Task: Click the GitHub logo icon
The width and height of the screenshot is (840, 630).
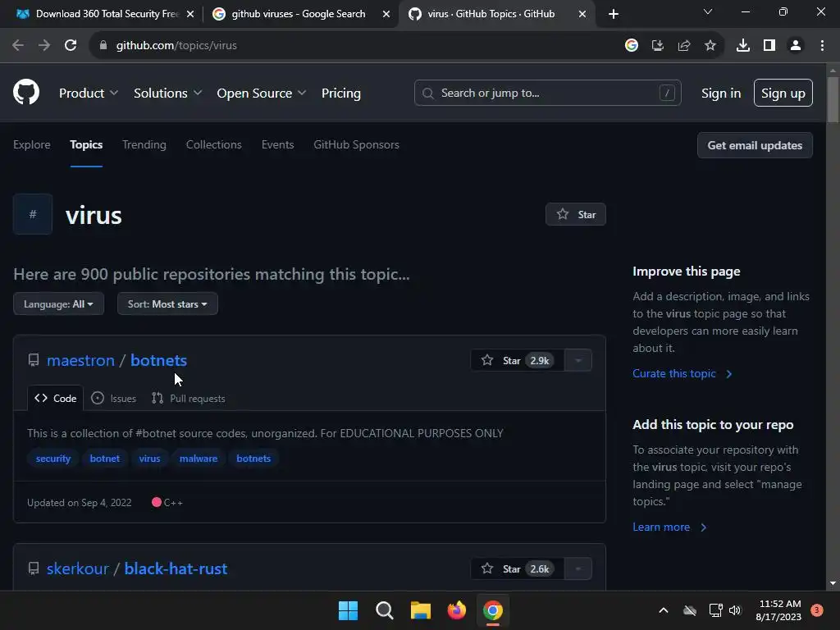Action: (x=26, y=92)
